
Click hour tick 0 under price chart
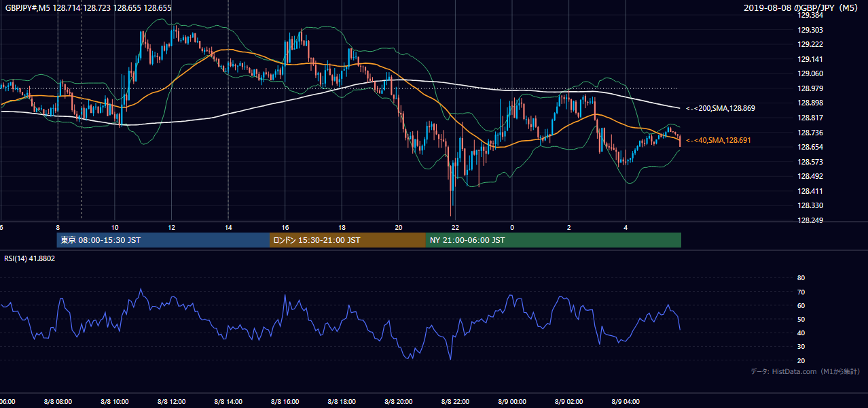click(x=513, y=228)
